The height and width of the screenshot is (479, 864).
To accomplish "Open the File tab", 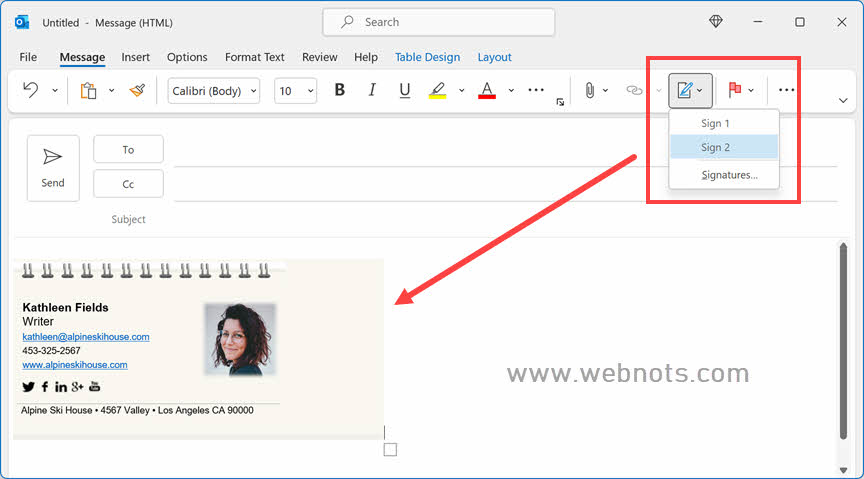I will pos(28,57).
